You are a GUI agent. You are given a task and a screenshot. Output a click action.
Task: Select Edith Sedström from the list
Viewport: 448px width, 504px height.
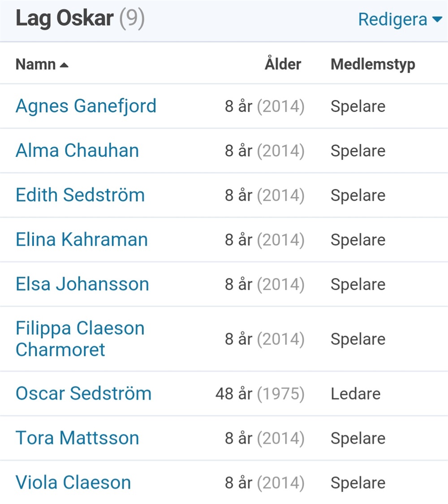click(80, 195)
